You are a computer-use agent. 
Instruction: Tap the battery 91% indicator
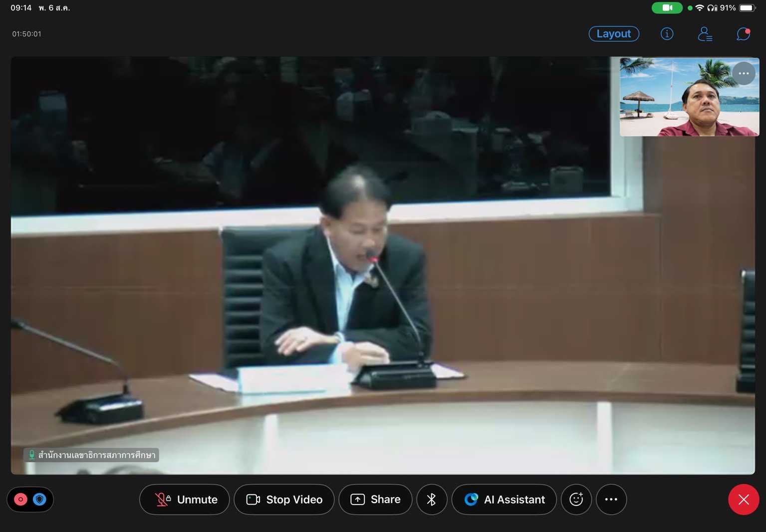pyautogui.click(x=738, y=7)
